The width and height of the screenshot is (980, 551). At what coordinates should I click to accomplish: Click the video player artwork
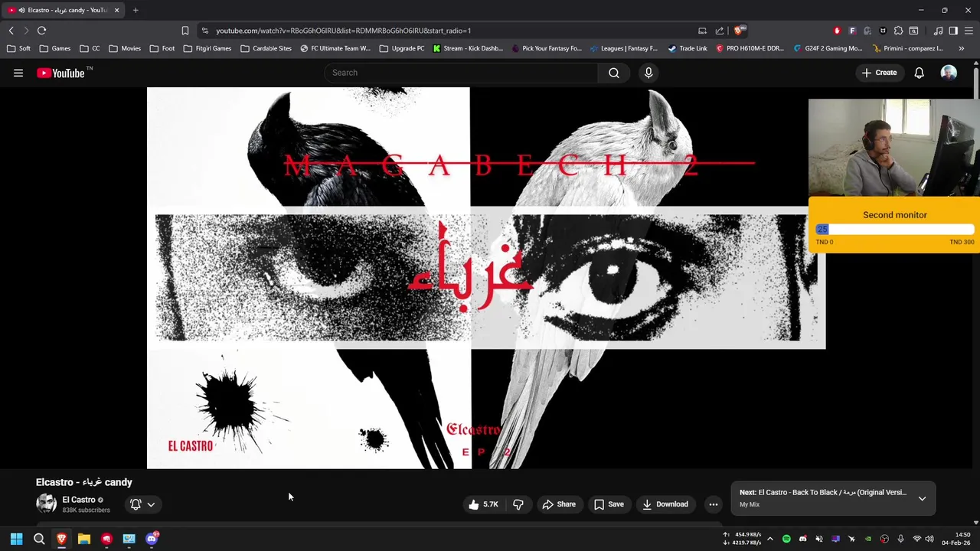pyautogui.click(x=486, y=278)
